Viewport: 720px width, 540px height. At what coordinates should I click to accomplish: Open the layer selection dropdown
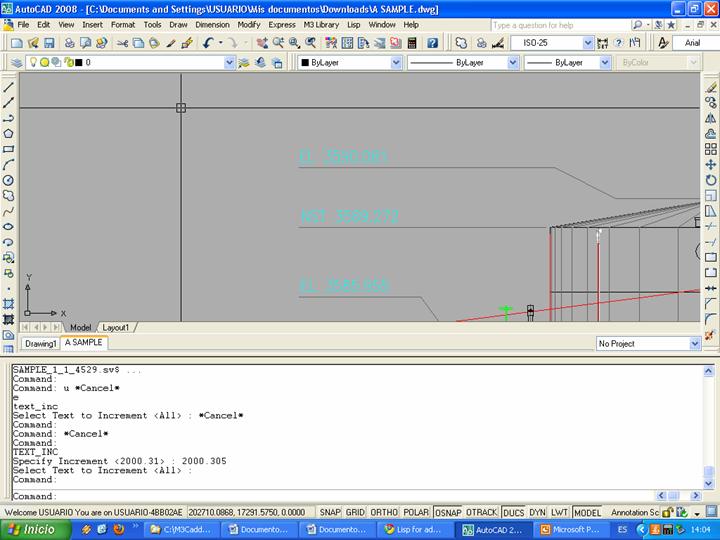229,62
